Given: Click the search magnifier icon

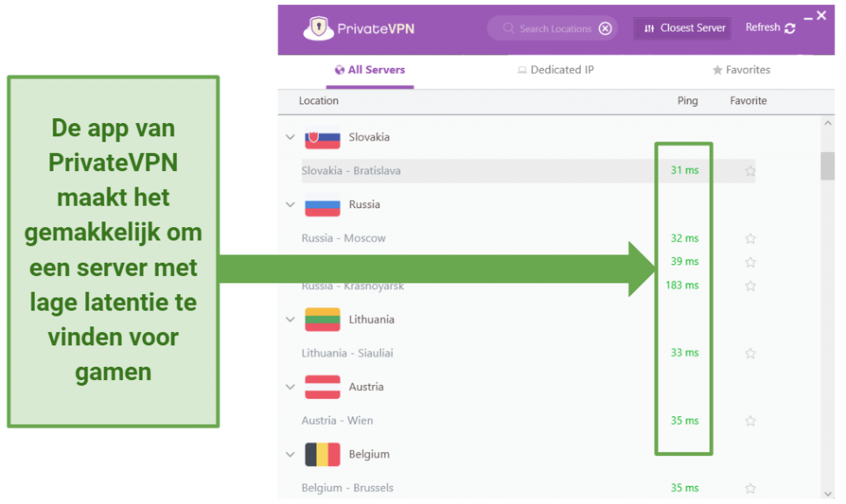Looking at the screenshot, I should click(x=509, y=27).
